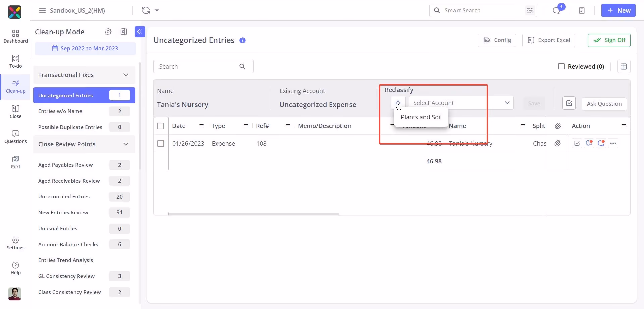
Task: Open the Config button
Action: (x=497, y=40)
